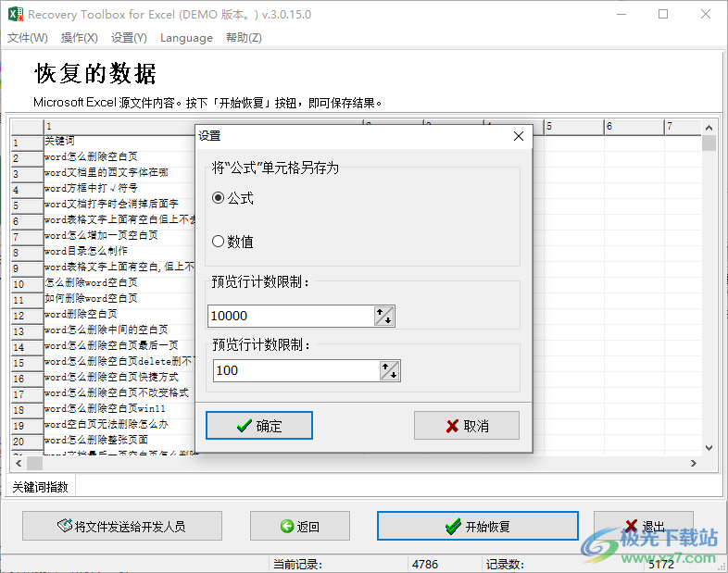Open the 文件(W) menu
Image resolution: width=728 pixels, height=573 pixels.
point(28,38)
